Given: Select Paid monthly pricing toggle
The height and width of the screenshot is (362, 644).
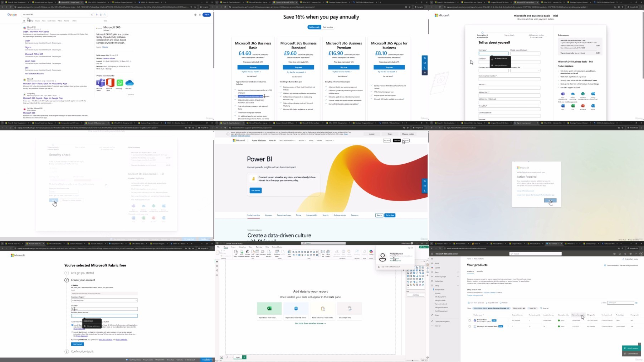Looking at the screenshot, I should click(328, 27).
